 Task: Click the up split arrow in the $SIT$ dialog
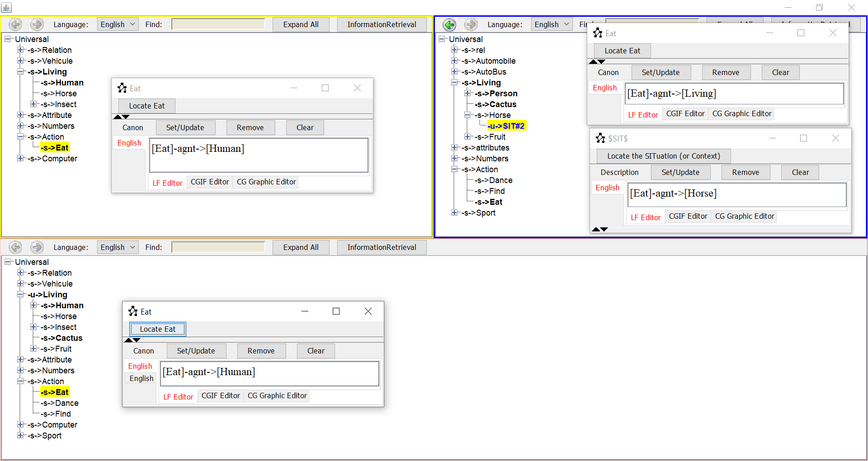[596, 230]
